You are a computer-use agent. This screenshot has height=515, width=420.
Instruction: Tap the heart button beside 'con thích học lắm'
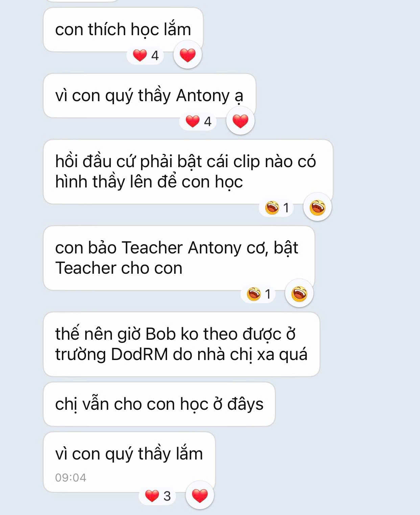coord(188,55)
